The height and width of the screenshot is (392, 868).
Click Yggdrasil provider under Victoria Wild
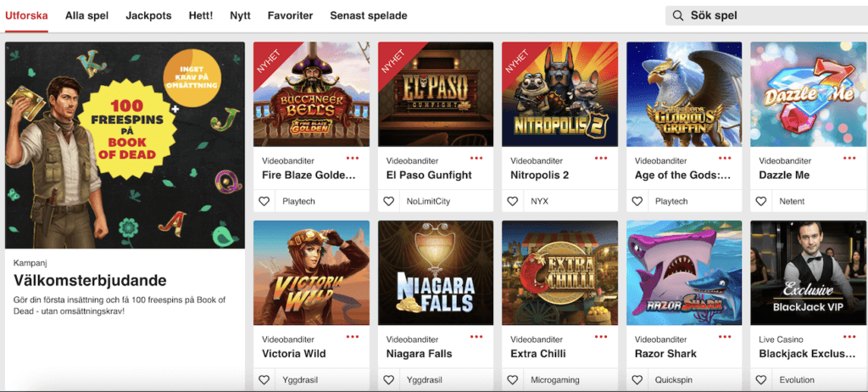click(300, 380)
